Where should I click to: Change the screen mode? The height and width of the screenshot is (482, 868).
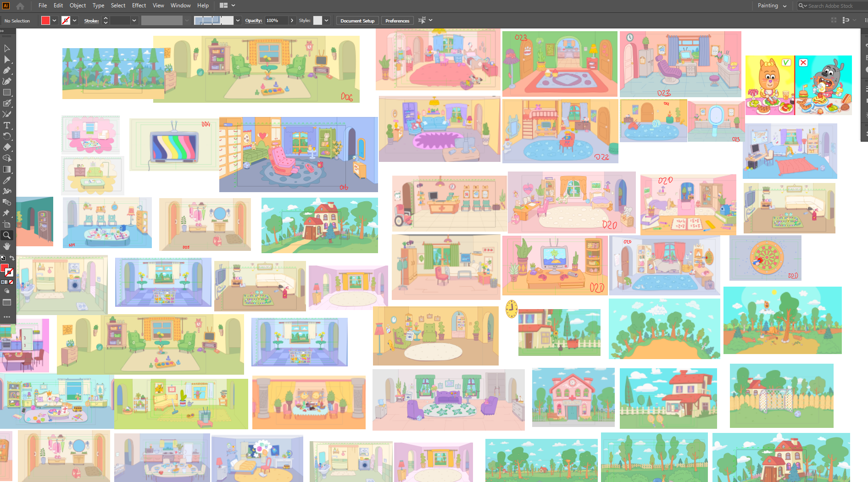click(x=7, y=302)
